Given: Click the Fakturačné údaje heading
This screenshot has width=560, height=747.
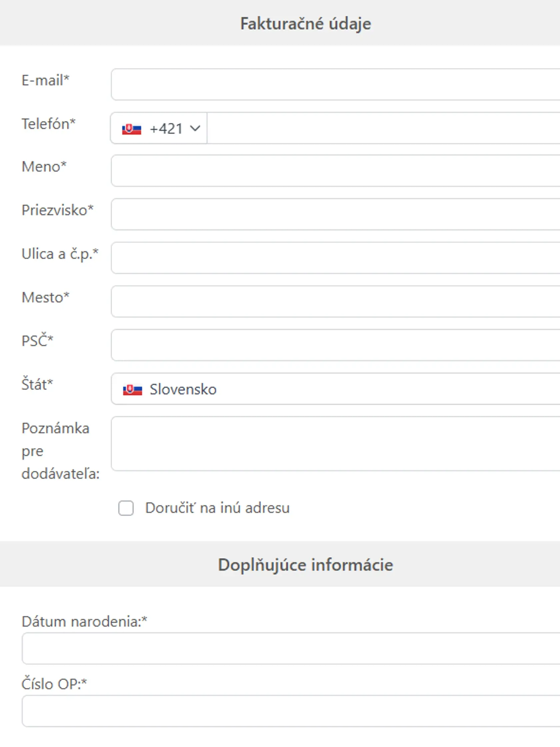Looking at the screenshot, I should pyautogui.click(x=305, y=24).
